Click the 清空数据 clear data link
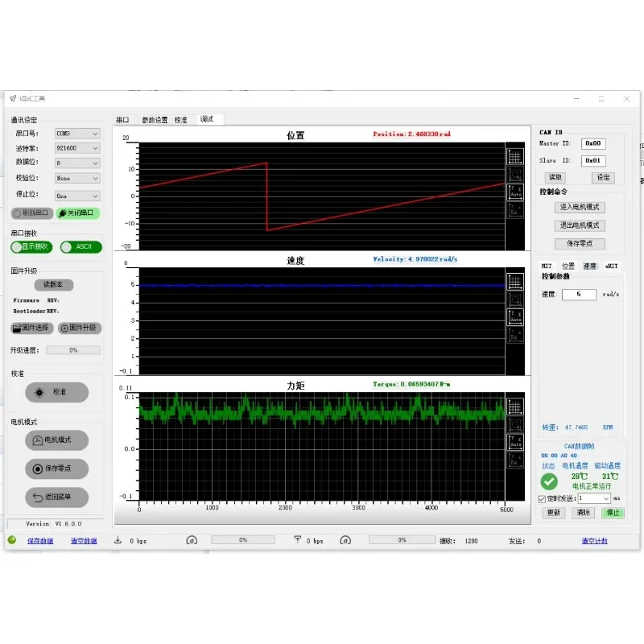The width and height of the screenshot is (644, 644). click(x=84, y=541)
